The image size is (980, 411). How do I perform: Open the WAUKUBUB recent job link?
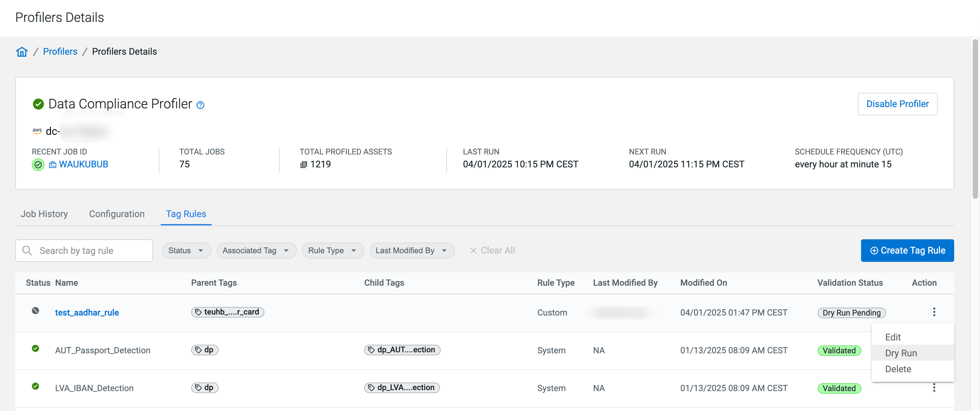click(83, 164)
